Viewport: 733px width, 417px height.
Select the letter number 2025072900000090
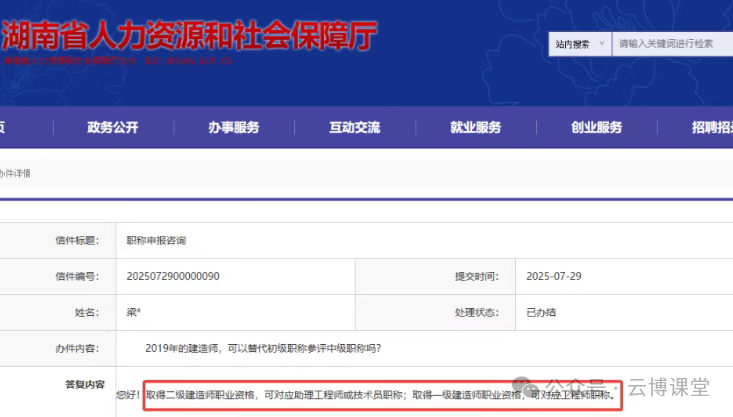click(173, 276)
